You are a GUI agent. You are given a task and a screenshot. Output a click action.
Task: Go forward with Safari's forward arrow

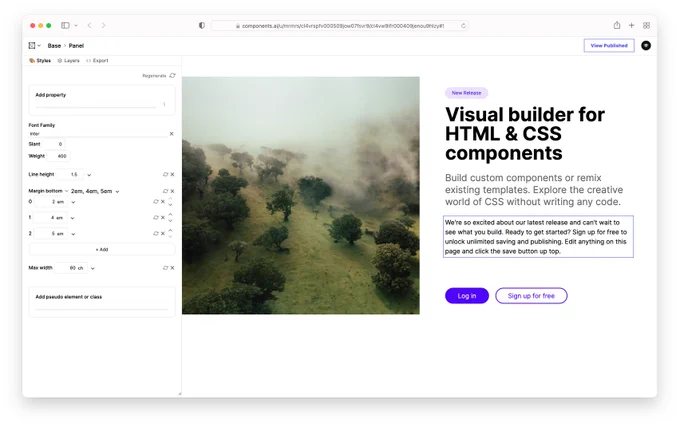tap(103, 26)
